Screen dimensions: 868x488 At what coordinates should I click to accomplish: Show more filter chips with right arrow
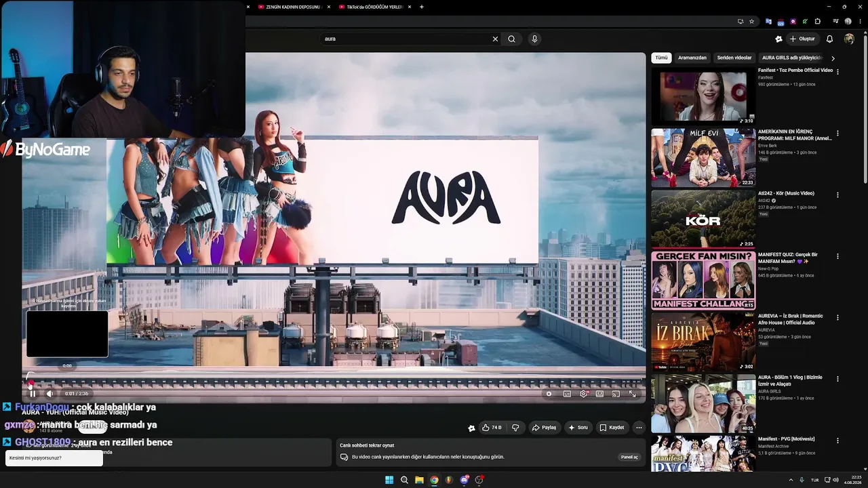coord(833,58)
